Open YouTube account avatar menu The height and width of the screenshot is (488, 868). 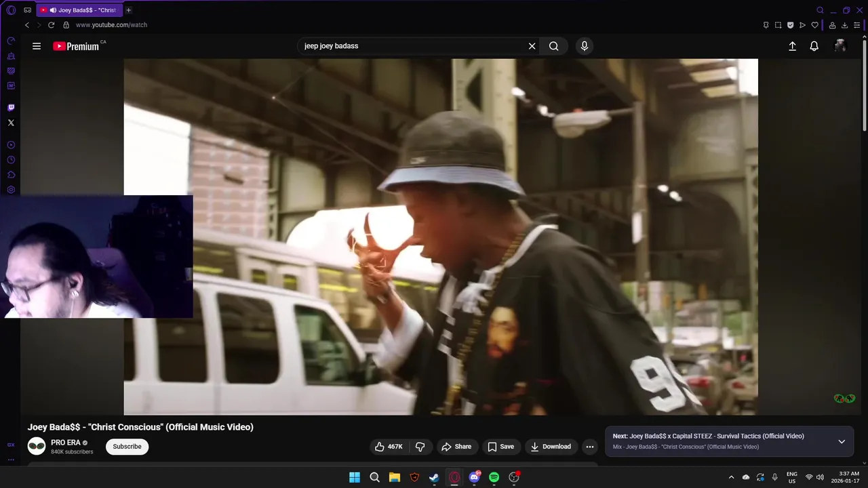(x=840, y=46)
